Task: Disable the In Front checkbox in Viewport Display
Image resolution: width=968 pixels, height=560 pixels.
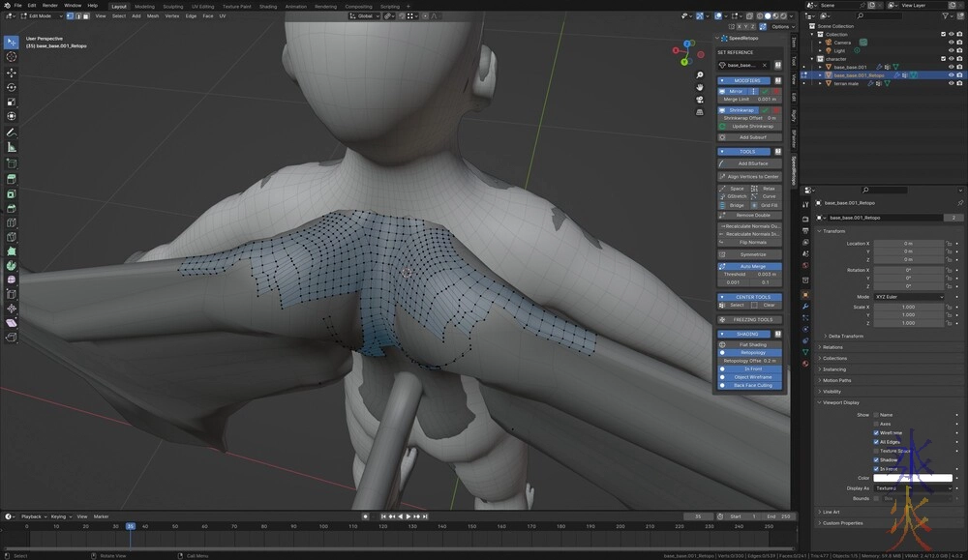Action: coord(876,468)
